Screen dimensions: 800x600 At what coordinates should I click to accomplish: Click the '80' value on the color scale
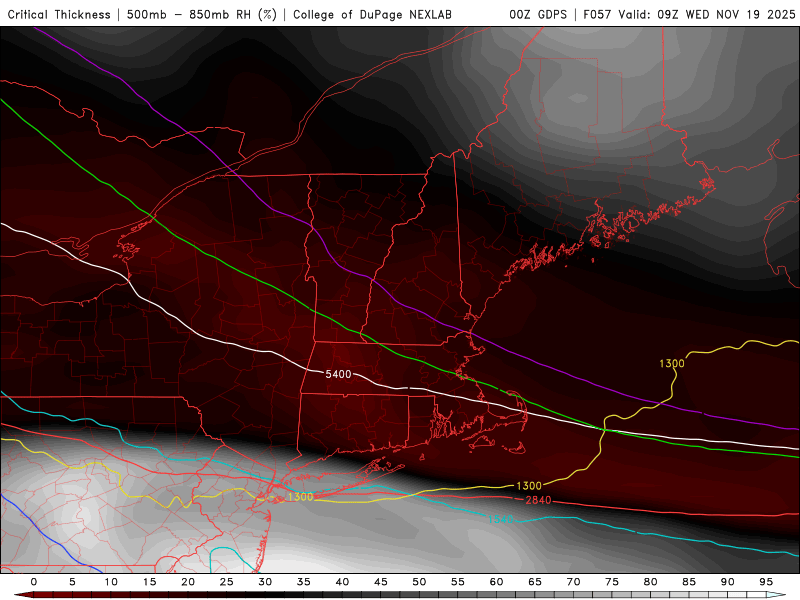650,582
